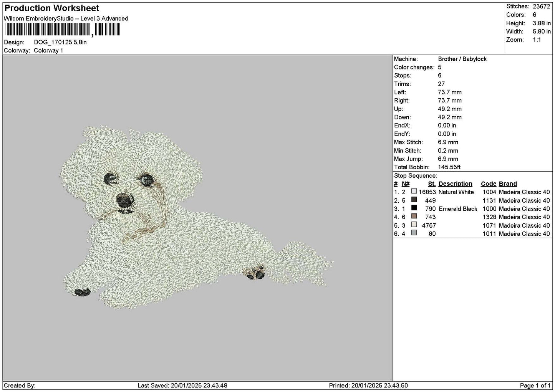Screen dimensions: 555x392
Task: Click stitch count 16853 in row 1
Action: point(427,192)
